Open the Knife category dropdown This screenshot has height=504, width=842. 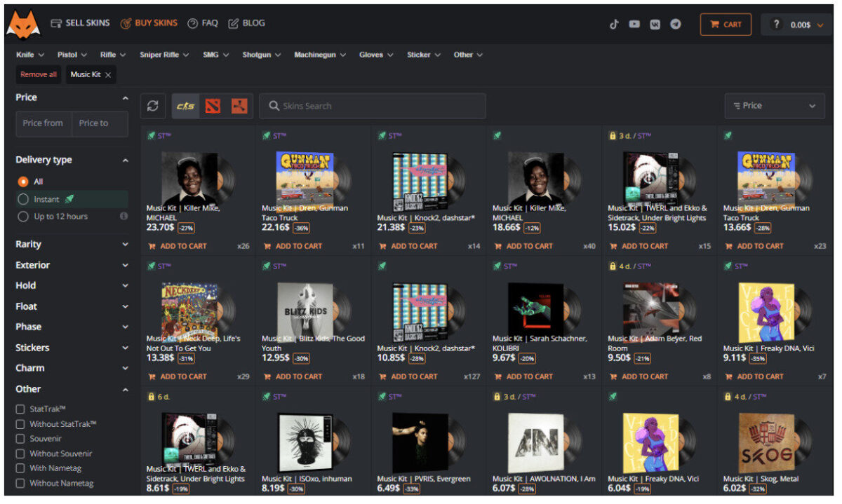[29, 55]
